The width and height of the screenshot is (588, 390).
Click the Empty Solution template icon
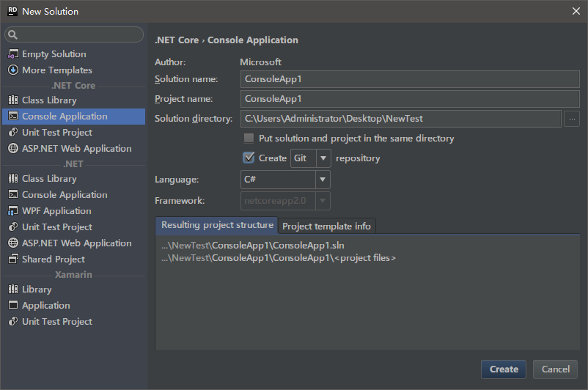[x=12, y=54]
